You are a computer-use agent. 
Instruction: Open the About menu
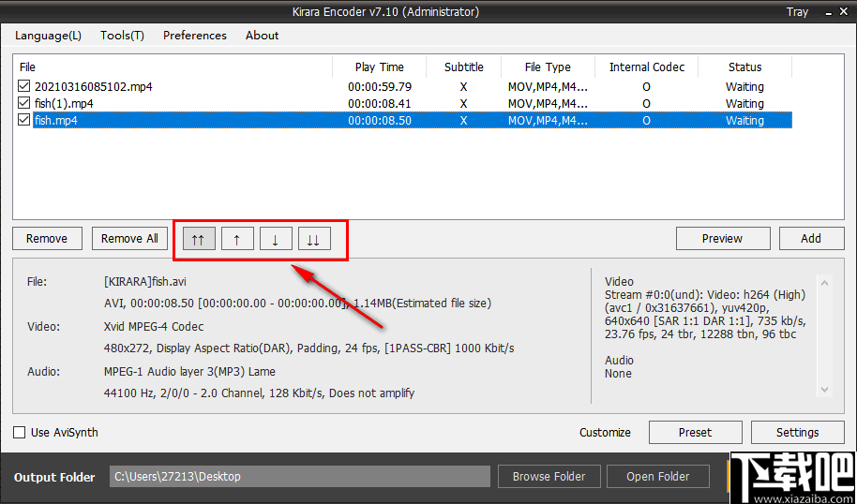click(262, 36)
